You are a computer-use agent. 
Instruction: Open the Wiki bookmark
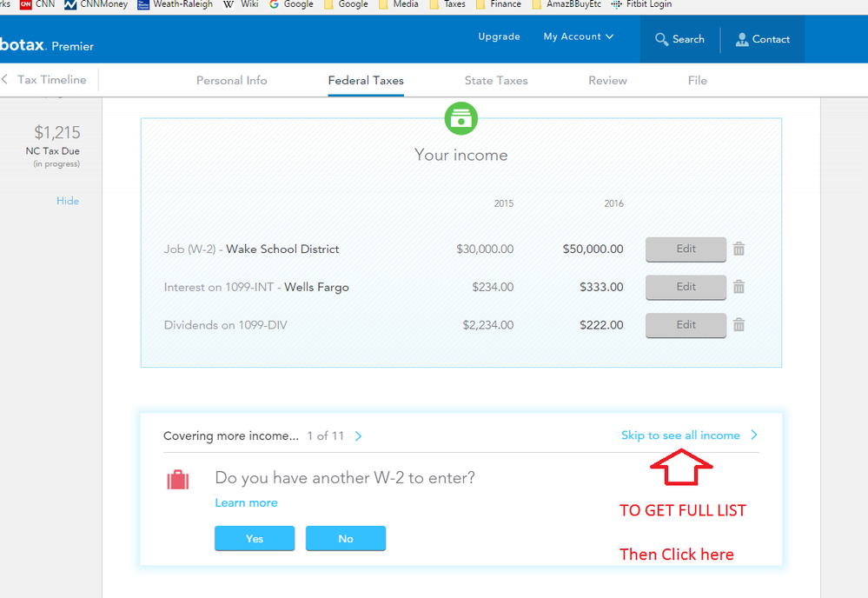pyautogui.click(x=242, y=4)
